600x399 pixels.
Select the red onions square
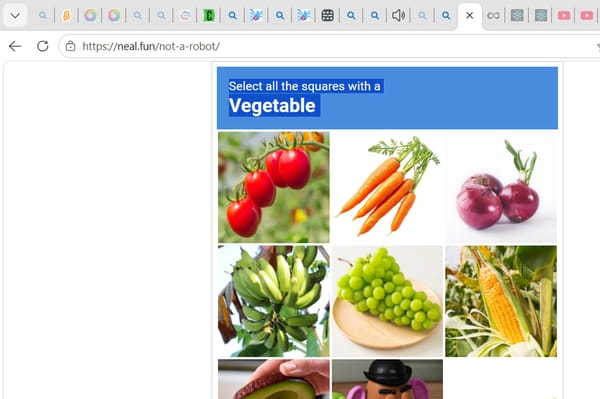click(501, 187)
